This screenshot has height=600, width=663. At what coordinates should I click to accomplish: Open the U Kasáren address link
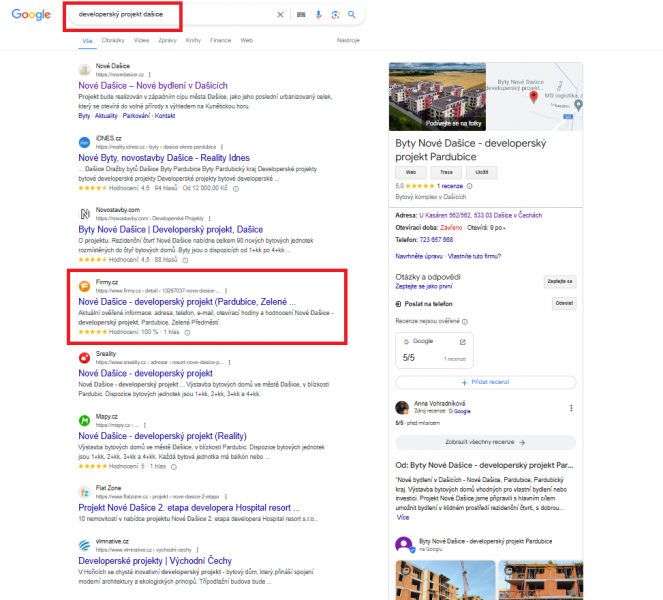click(x=480, y=215)
